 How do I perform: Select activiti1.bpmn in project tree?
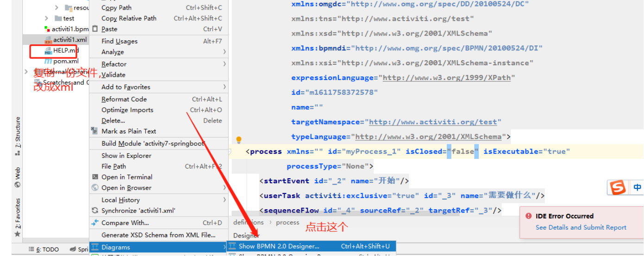point(69,29)
